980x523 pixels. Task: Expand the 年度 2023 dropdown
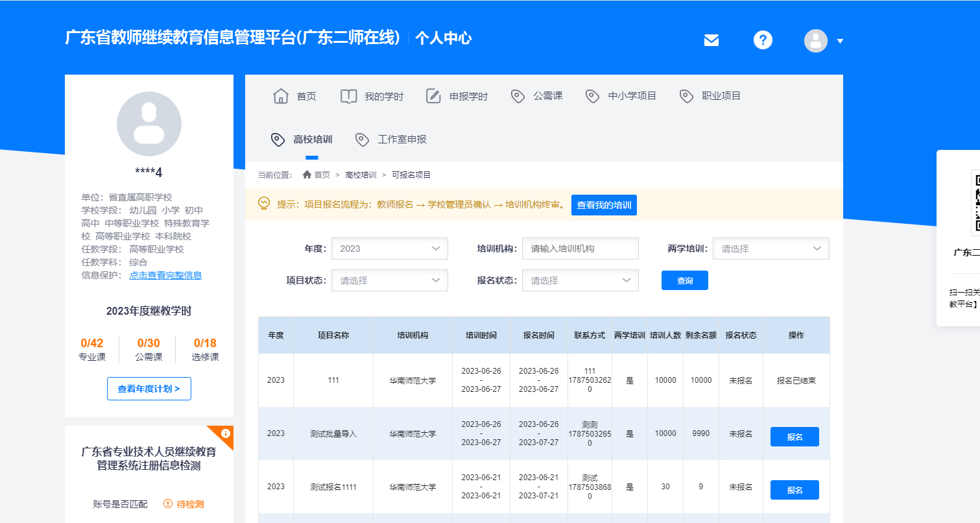(x=389, y=249)
